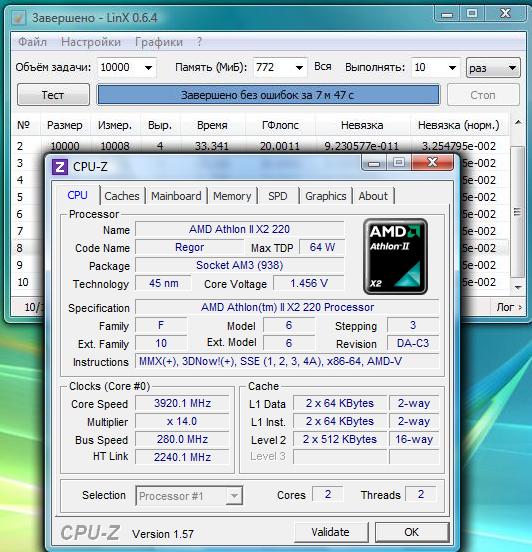The height and width of the screenshot is (552, 532).
Task: Click the LinX results scrollbar thumb
Action: click(x=517, y=211)
